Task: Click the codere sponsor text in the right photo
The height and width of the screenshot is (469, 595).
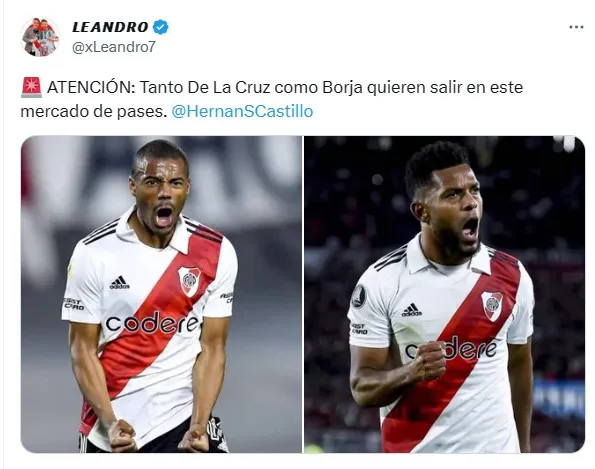Action: click(452, 349)
